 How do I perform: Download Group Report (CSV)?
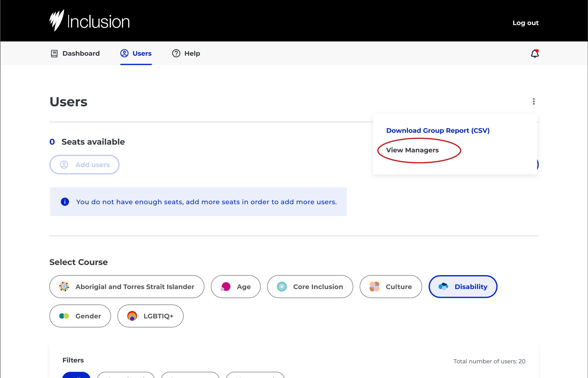click(438, 130)
